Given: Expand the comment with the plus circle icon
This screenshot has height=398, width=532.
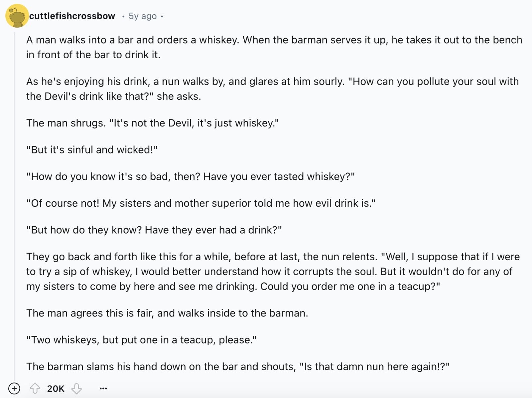Looking at the screenshot, I should (x=14, y=388).
